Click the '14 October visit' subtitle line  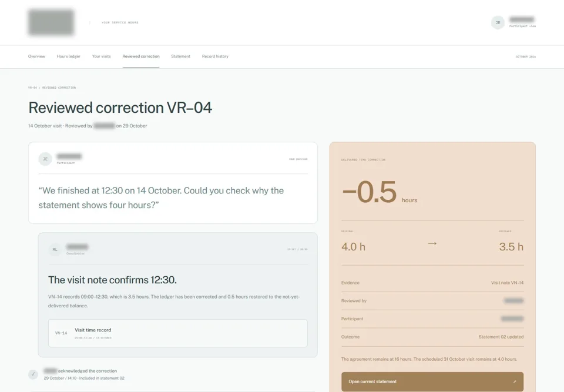pos(88,126)
